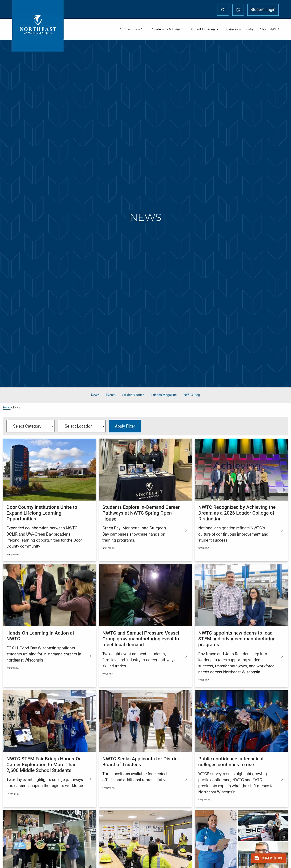Open the group holding green signs photo
291x868 pixels.
(x=50, y=839)
